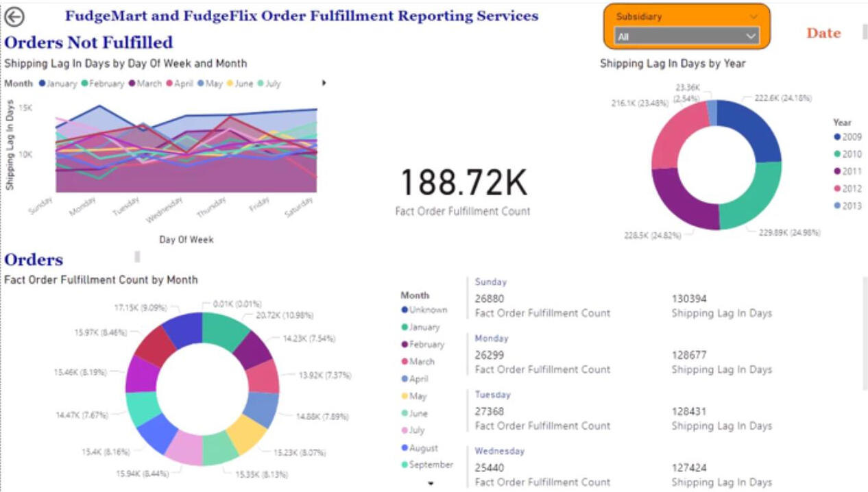Screen dimensions: 868x492
Task: Click the back arrow button
Action: (x=14, y=18)
